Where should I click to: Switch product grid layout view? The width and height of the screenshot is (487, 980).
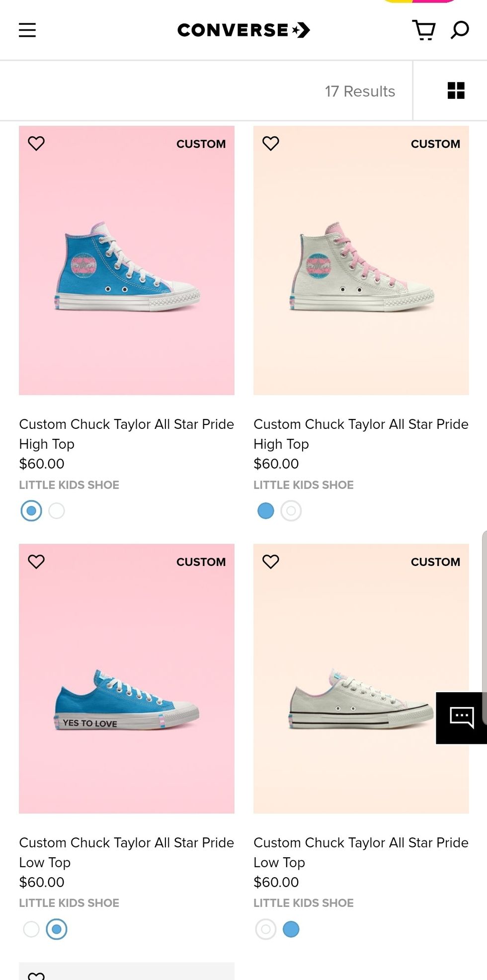456,91
